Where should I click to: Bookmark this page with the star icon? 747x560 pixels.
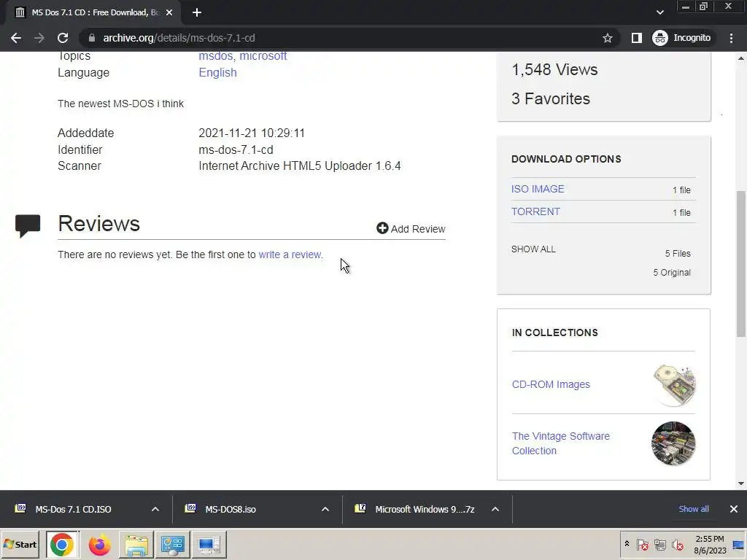(x=608, y=38)
